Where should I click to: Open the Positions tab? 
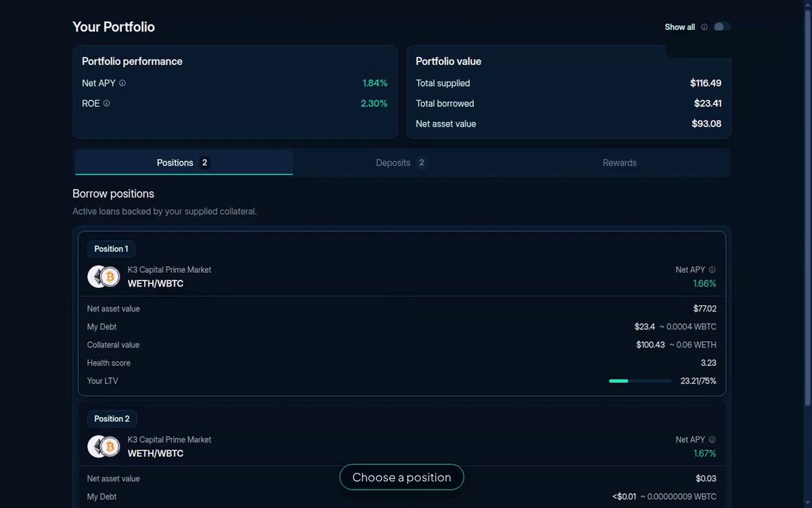(x=184, y=163)
